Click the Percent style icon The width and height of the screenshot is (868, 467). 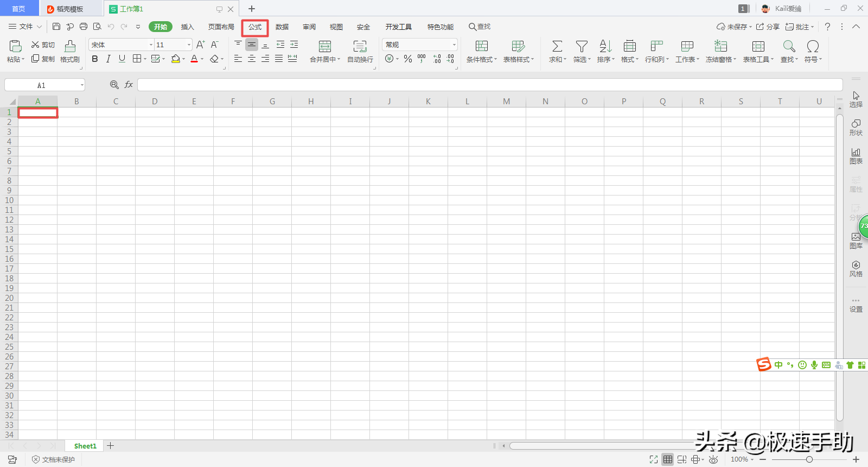(x=408, y=59)
